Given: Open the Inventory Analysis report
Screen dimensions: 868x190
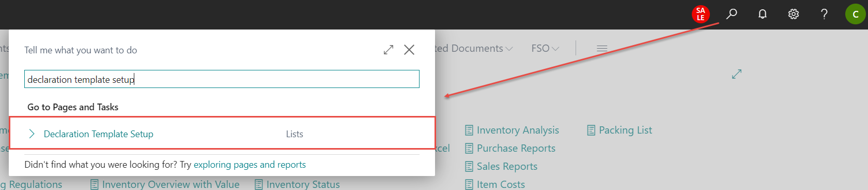Looking at the screenshot, I should coord(512,130).
